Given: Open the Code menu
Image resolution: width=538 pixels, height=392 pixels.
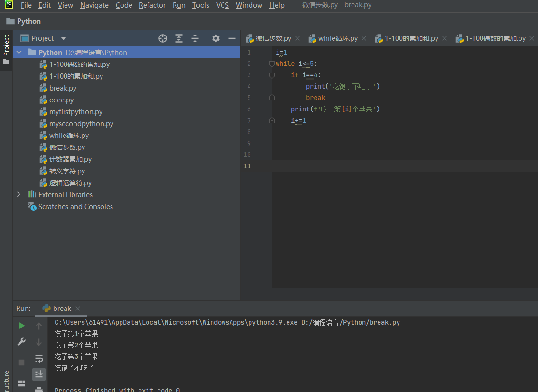Looking at the screenshot, I should pos(124,5).
